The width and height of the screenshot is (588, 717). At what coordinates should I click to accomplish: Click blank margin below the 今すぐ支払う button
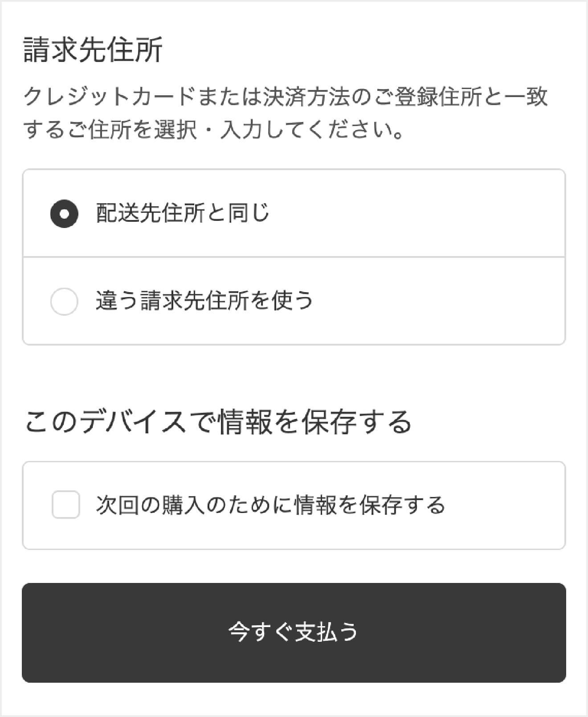294,698
